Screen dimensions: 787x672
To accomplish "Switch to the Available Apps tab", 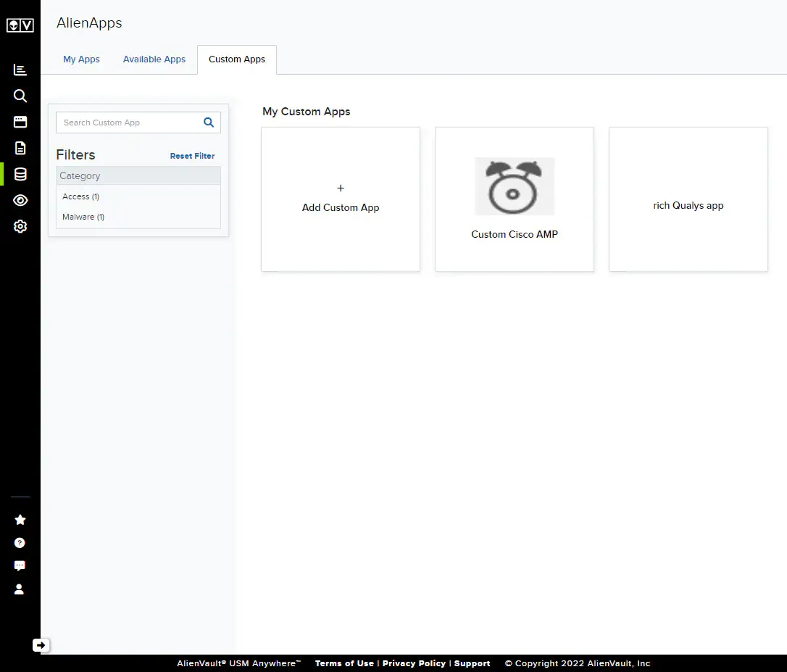I will point(154,59).
